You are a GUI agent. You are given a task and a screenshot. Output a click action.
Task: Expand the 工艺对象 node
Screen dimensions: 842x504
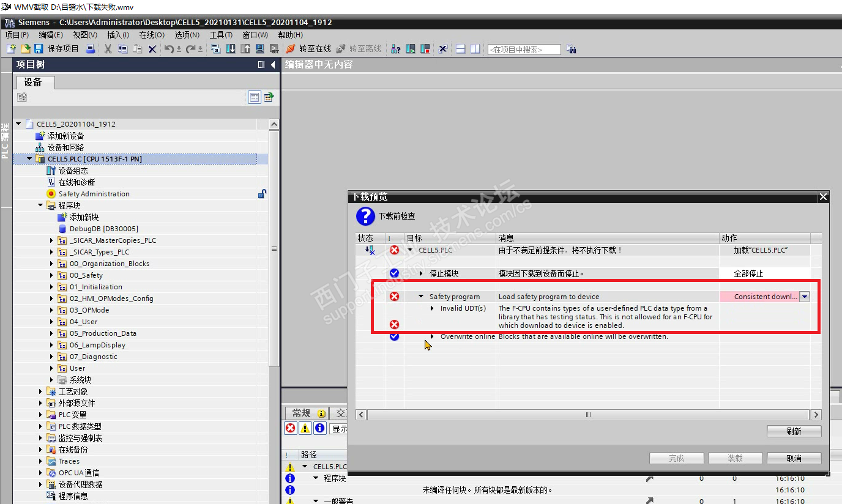pos(40,391)
